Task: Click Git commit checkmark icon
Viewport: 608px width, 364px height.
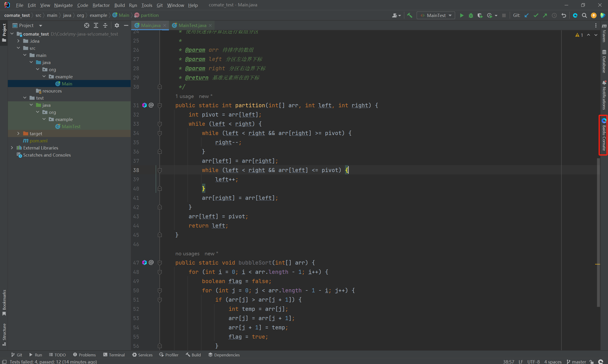Action: click(536, 15)
